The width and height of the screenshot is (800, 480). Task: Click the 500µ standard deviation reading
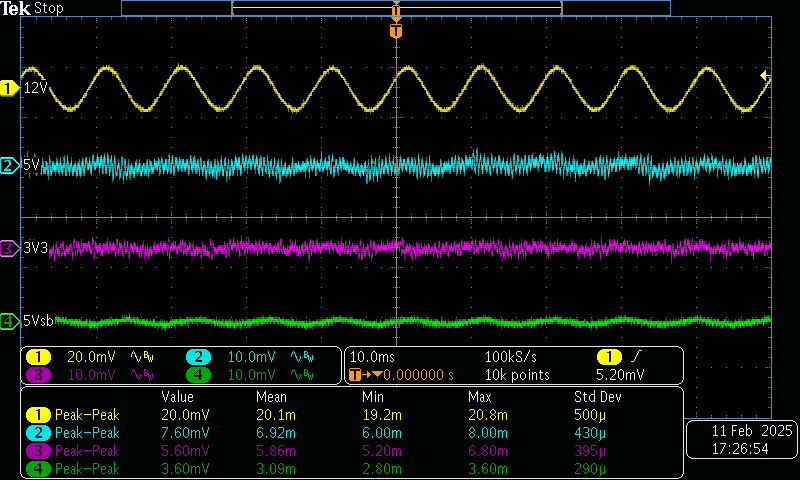[x=590, y=415]
